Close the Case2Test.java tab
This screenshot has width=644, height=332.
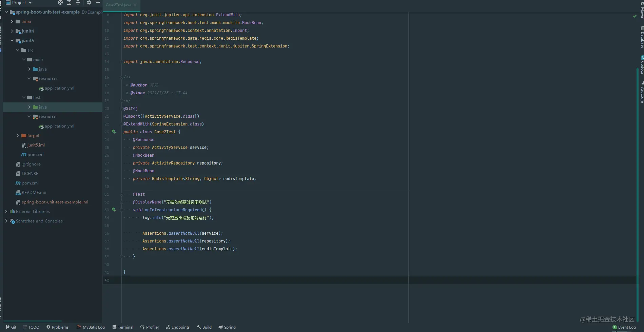[135, 5]
